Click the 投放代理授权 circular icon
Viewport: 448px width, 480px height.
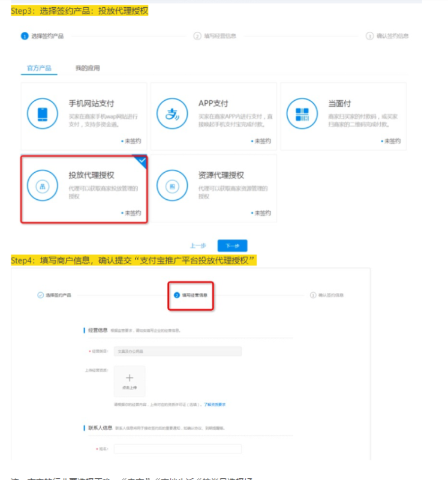pyautogui.click(x=42, y=185)
